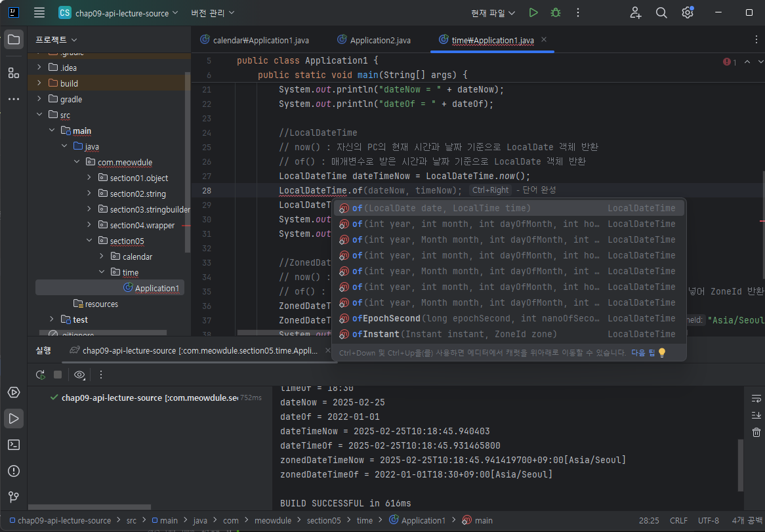
Task: Select of(LocalDate date, LocalTime time) completion
Action: tap(508, 208)
